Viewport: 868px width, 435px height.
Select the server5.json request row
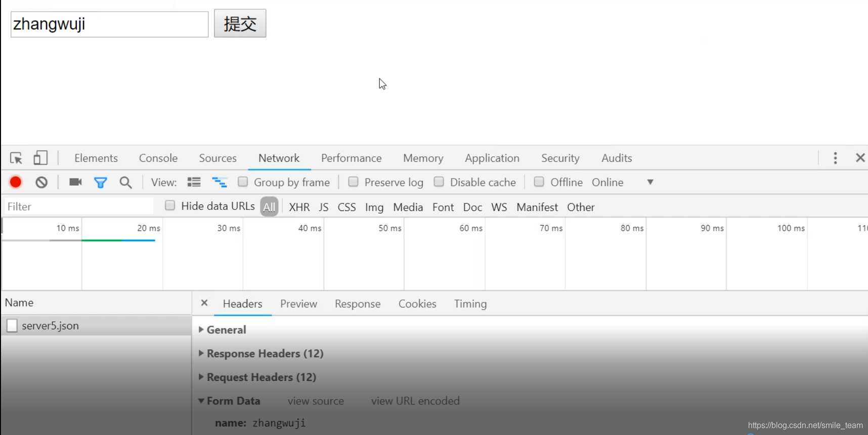[96, 325]
